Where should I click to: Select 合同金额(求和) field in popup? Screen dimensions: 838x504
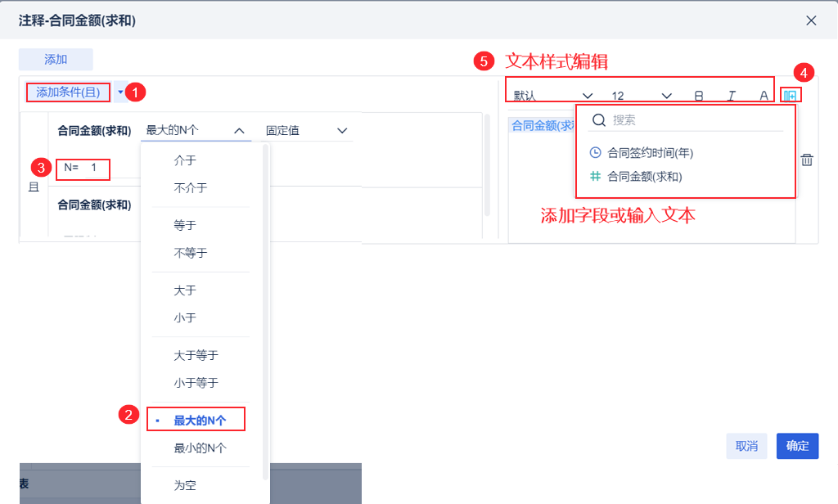click(x=645, y=177)
